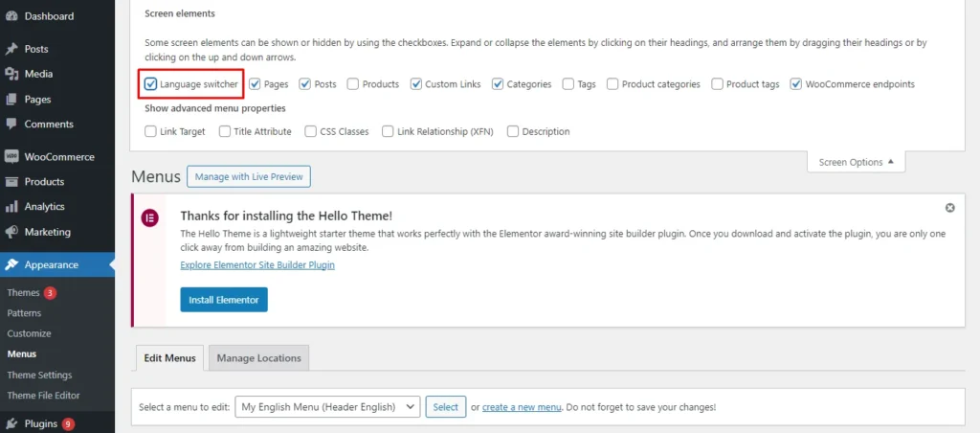The image size is (980, 433).
Task: Open Themes in the Appearance submenu
Action: click(23, 293)
